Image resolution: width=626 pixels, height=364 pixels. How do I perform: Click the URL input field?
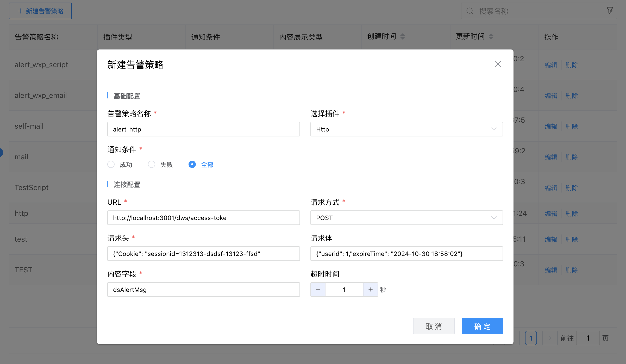(x=203, y=218)
